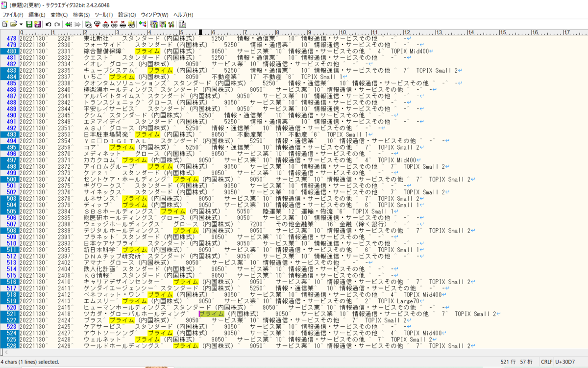The width and height of the screenshot is (588, 368).
Task: Open the Replace binoculars icon
Action: (114, 24)
